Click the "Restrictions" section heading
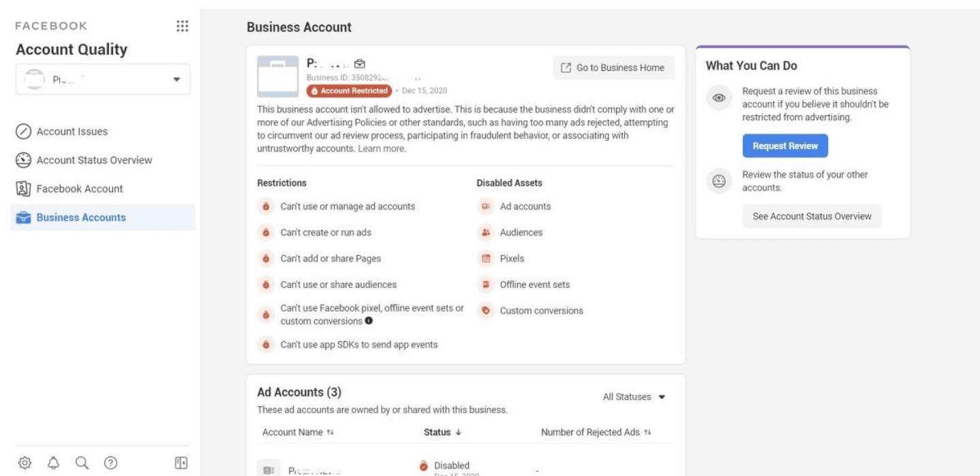The width and height of the screenshot is (980, 476). point(281,183)
